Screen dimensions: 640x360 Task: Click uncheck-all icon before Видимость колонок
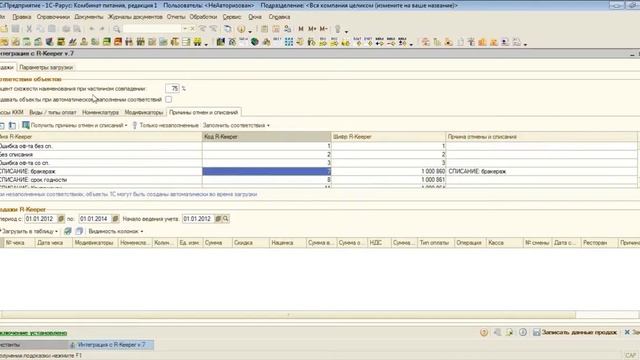click(79, 231)
